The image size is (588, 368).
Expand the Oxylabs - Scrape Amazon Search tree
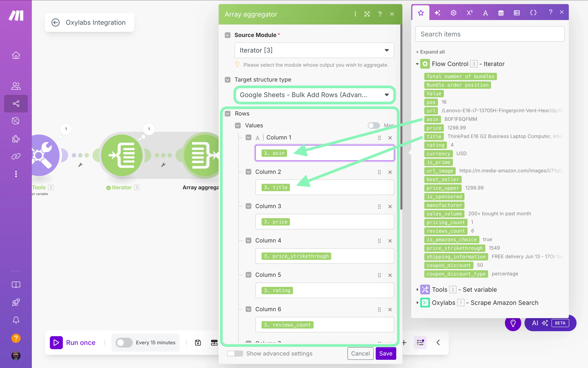click(x=417, y=303)
